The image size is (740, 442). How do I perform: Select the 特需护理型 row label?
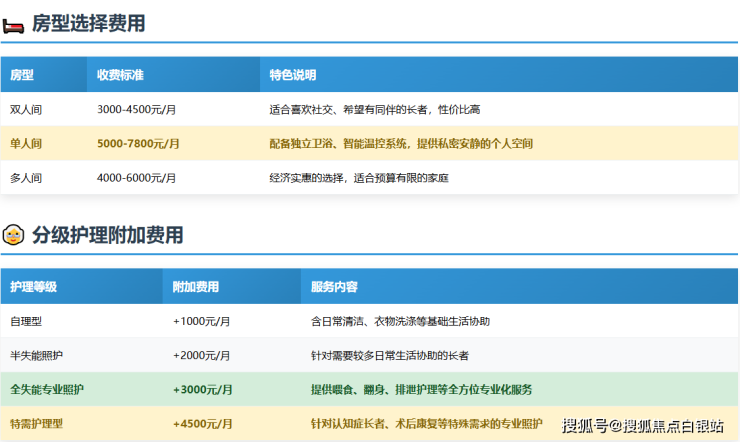pos(36,423)
